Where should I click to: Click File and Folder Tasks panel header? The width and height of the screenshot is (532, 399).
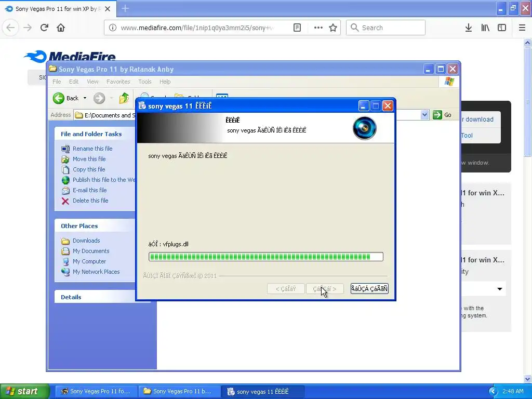pos(95,134)
